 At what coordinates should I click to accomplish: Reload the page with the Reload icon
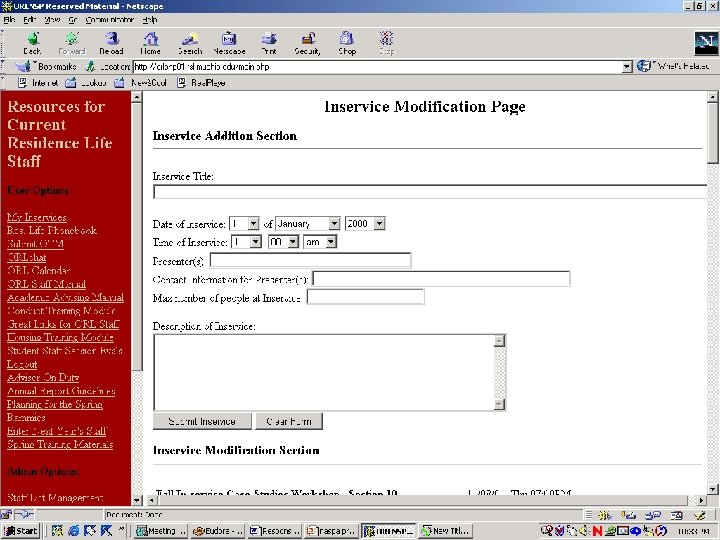click(111, 43)
